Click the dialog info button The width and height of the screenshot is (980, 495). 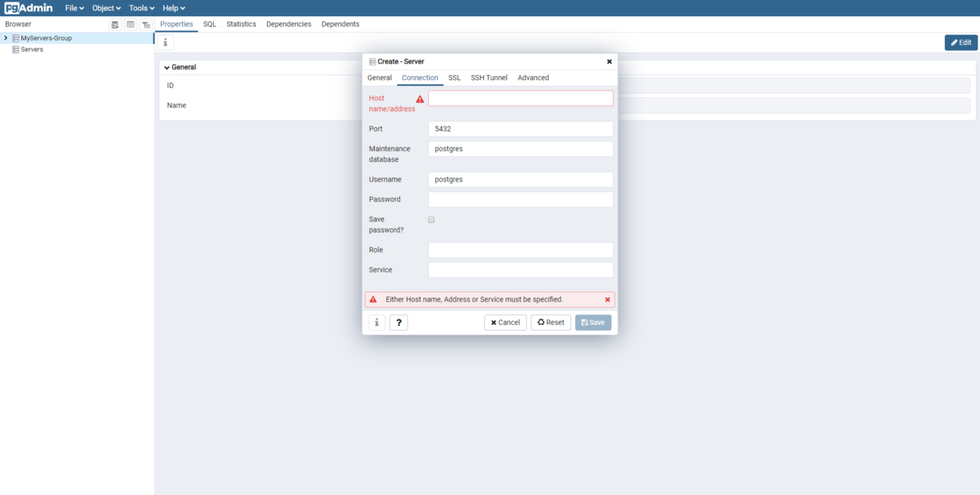tap(376, 323)
